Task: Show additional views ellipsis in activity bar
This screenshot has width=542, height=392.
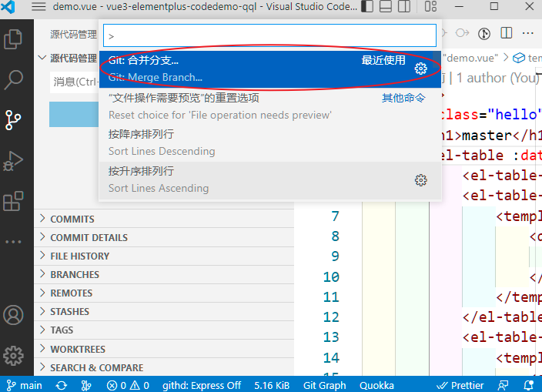Action: coord(13,242)
